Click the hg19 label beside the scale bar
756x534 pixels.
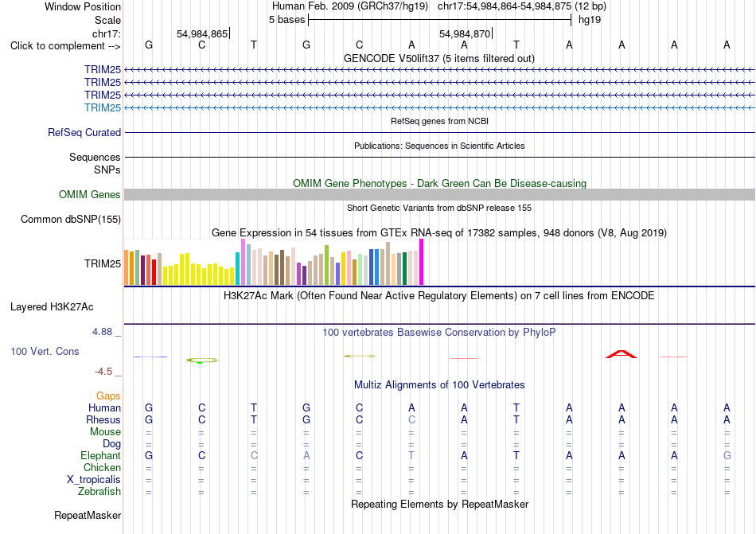590,20
